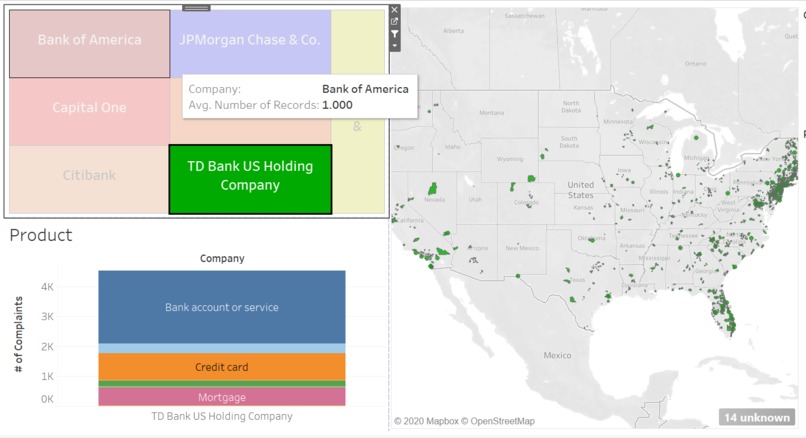Screen dimensions: 806x438
Task: Click the 4K axis tick label
Action: (x=47, y=287)
